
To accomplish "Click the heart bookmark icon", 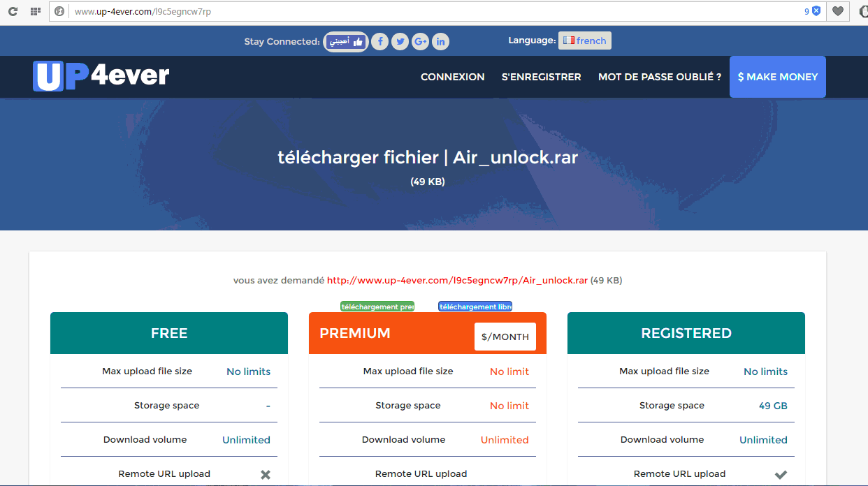I will [837, 11].
